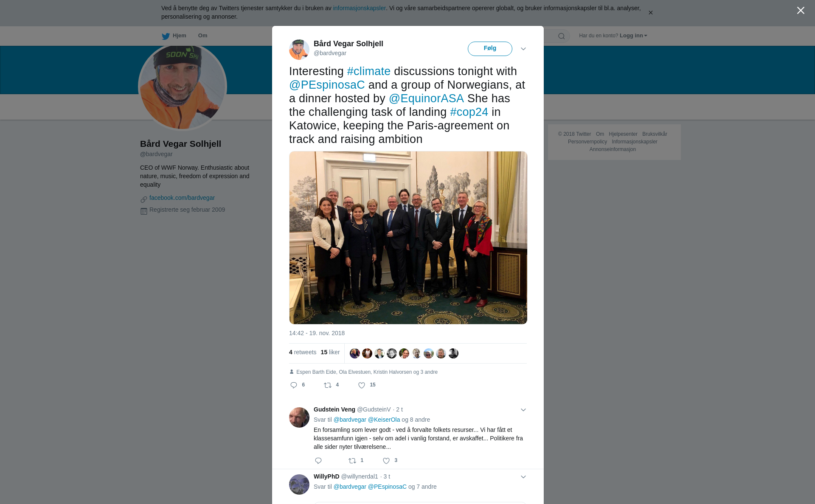Retweet Gudstein Veng's reply
815x504 pixels.
(352, 461)
